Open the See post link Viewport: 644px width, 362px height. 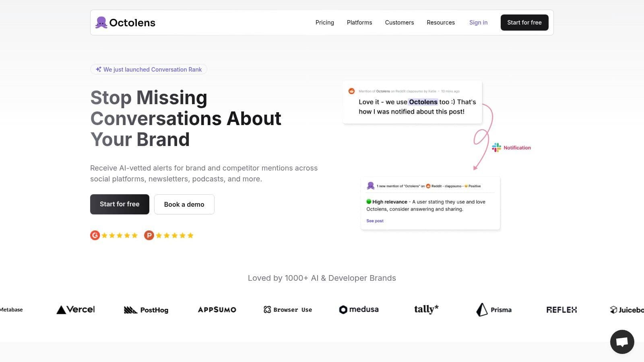[x=375, y=221]
